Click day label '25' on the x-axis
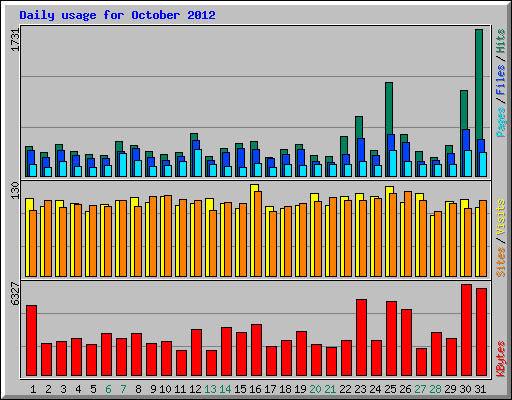 (390, 389)
